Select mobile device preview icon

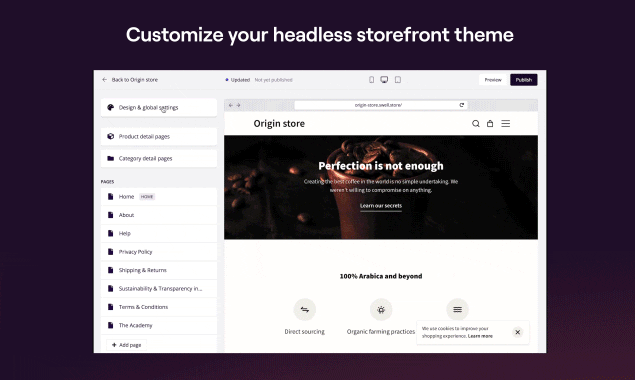coord(371,80)
